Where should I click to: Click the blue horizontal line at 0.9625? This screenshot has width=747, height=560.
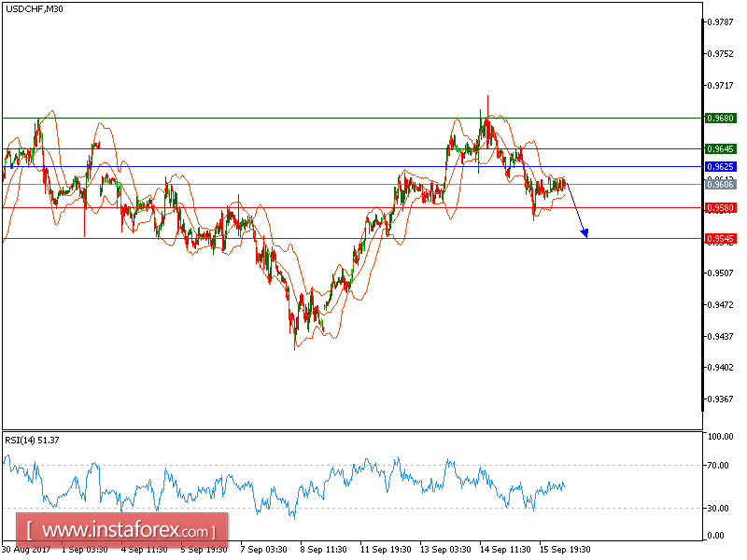pos(280,165)
